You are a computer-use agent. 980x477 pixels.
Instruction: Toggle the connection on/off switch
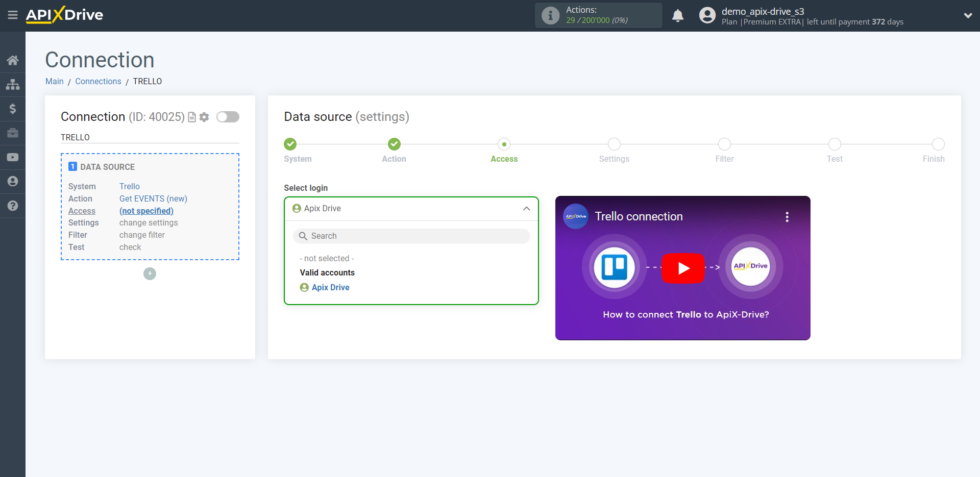[x=228, y=117]
